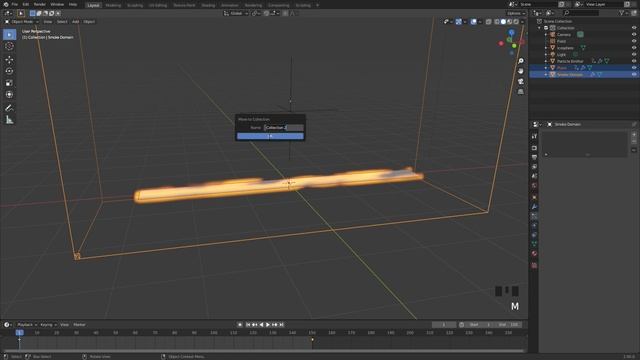
Task: Confirm Move to Collection with blue OK button
Action: [270, 136]
